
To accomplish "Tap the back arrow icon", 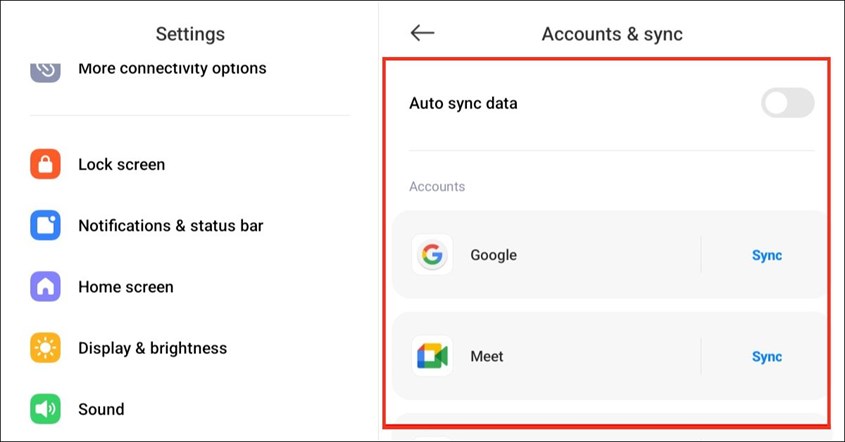I will 422,33.
